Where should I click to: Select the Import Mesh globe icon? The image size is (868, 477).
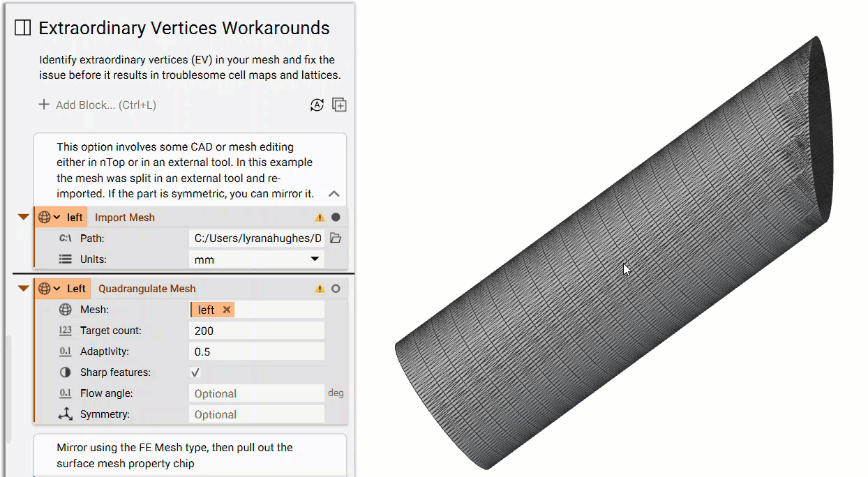(45, 217)
